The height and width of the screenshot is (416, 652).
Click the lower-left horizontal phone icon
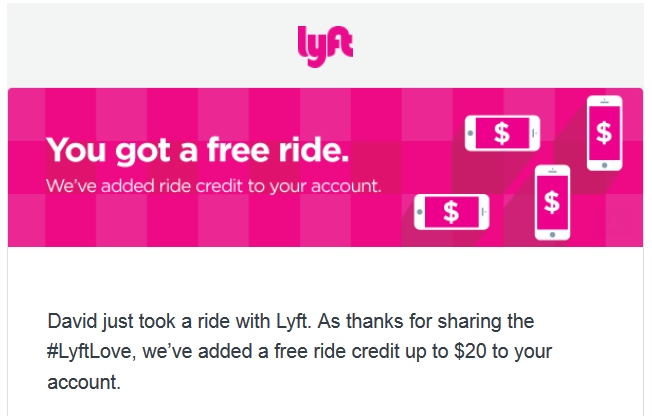[x=451, y=212]
